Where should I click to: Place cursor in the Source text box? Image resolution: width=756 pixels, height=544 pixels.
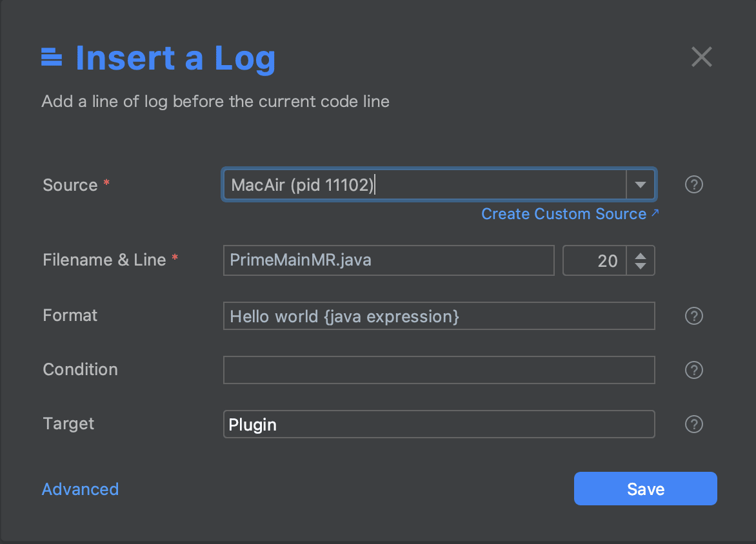coord(387,185)
